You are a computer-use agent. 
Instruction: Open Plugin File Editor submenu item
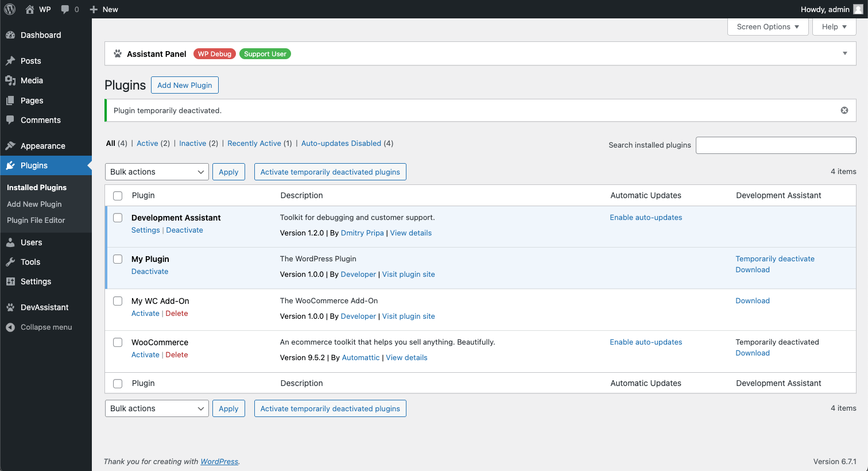click(x=36, y=220)
